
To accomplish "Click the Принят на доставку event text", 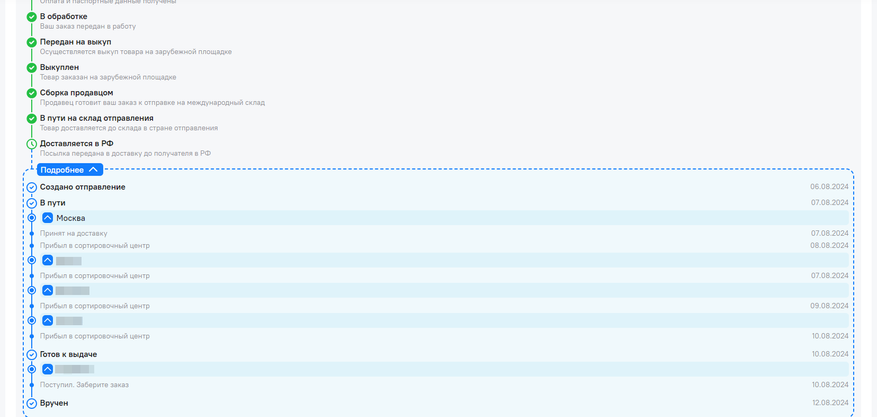I will (x=73, y=234).
